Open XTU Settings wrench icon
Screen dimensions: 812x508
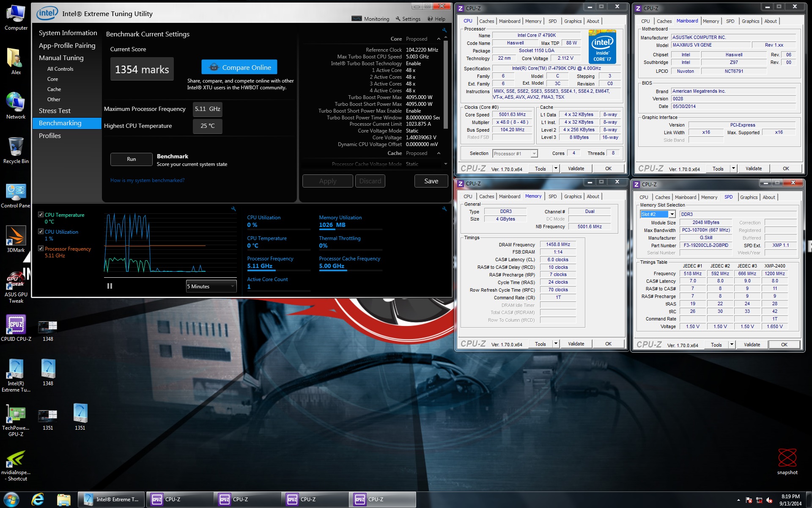(x=398, y=19)
